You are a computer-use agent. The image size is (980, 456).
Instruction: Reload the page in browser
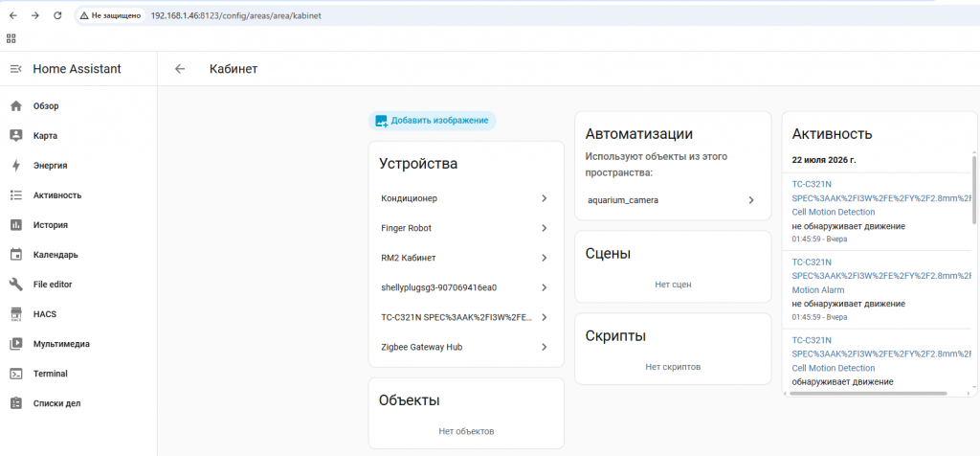pyautogui.click(x=57, y=15)
